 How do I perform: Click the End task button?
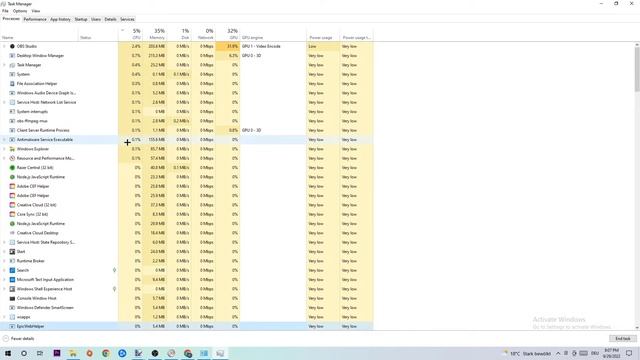coord(623,339)
